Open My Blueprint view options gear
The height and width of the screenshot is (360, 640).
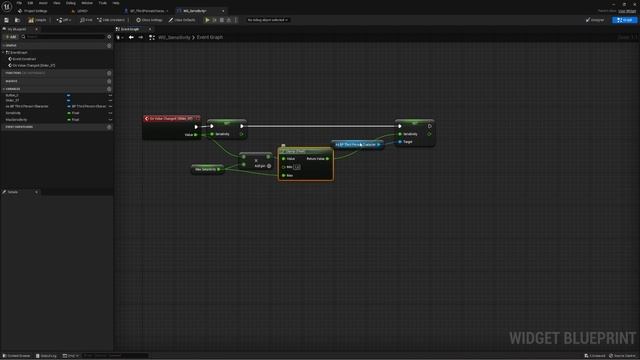[109, 37]
